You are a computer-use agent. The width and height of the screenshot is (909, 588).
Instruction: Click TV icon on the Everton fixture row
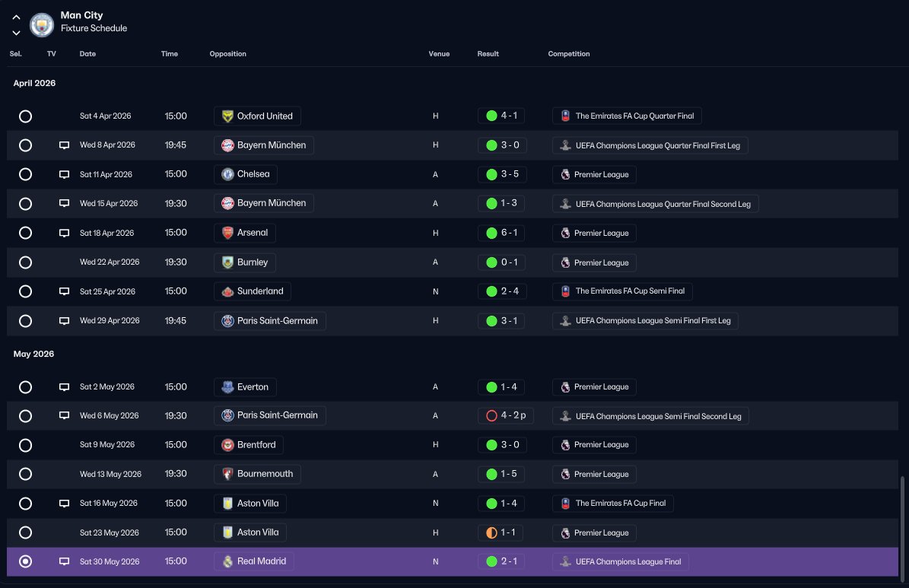pyautogui.click(x=65, y=386)
